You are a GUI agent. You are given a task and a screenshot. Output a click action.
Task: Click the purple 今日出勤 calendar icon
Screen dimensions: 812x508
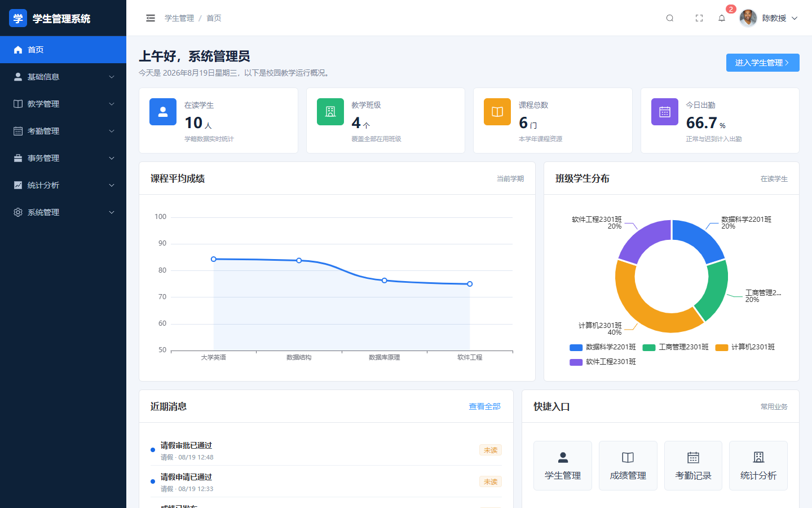click(665, 112)
